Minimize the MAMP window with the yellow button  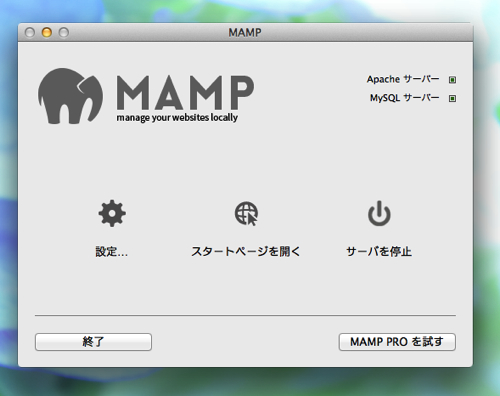47,32
